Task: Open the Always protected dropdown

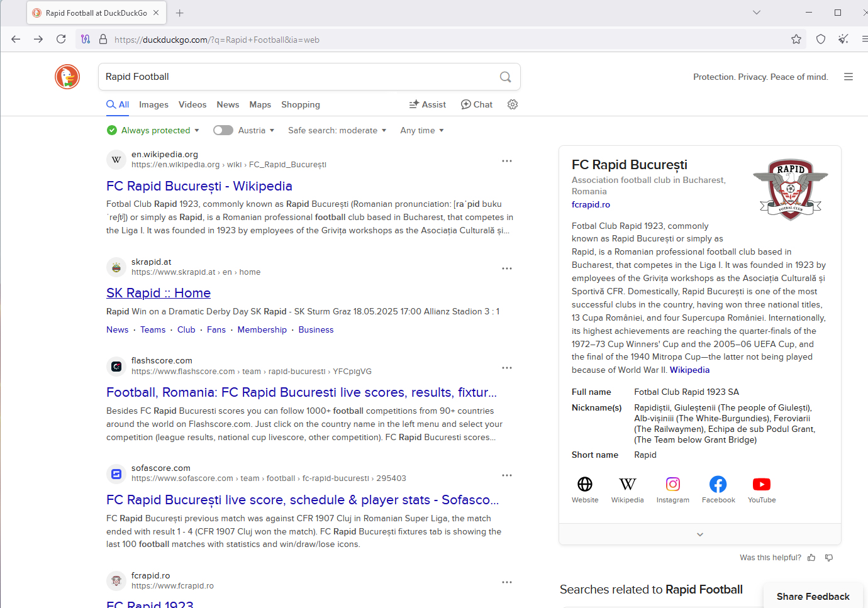Action: pyautogui.click(x=153, y=130)
